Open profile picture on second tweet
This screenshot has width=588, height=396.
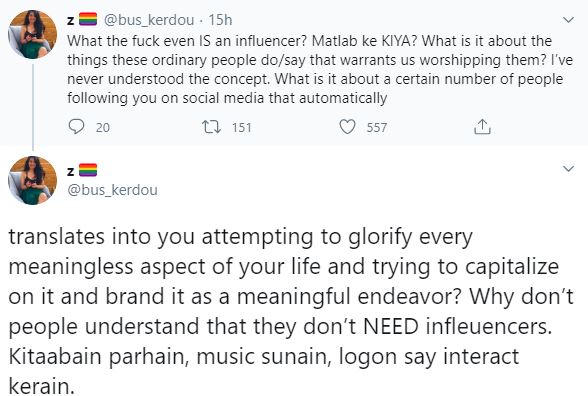coord(33,180)
